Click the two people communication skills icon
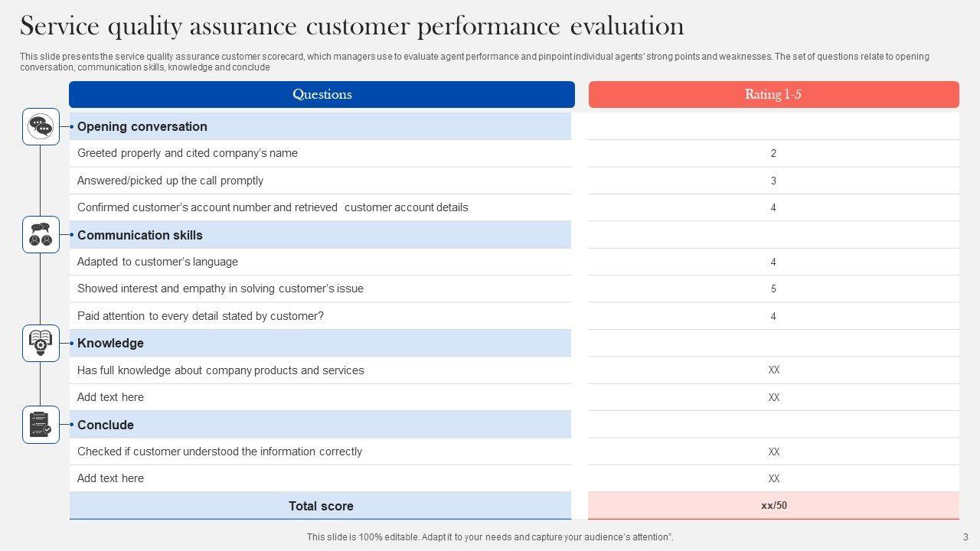Viewport: 980px width, 551px height. tap(41, 235)
